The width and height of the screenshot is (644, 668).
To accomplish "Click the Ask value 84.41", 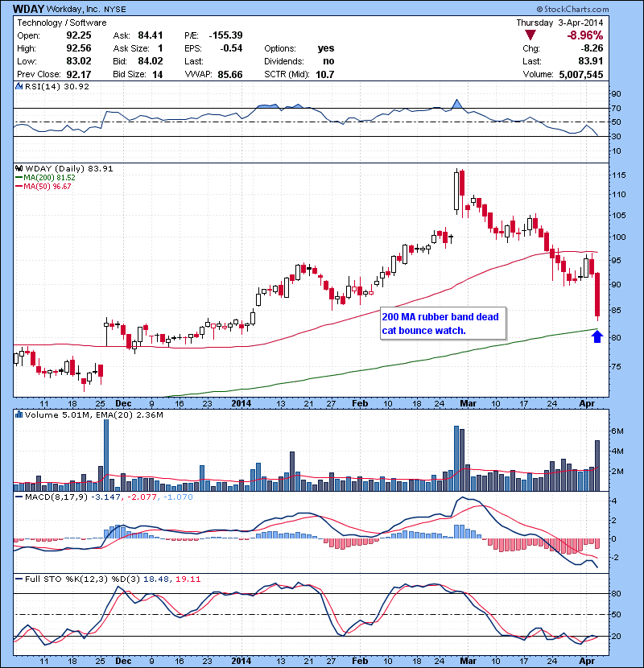I will coord(151,35).
